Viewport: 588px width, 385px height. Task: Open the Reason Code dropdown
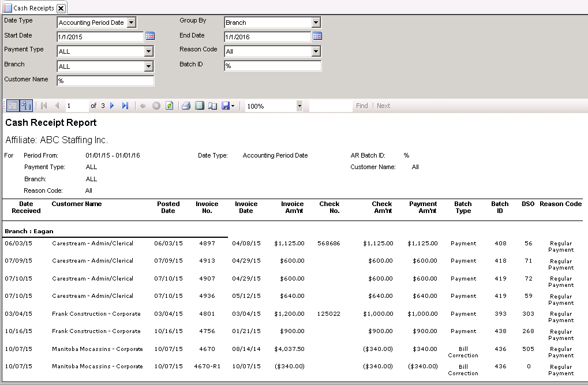point(316,51)
